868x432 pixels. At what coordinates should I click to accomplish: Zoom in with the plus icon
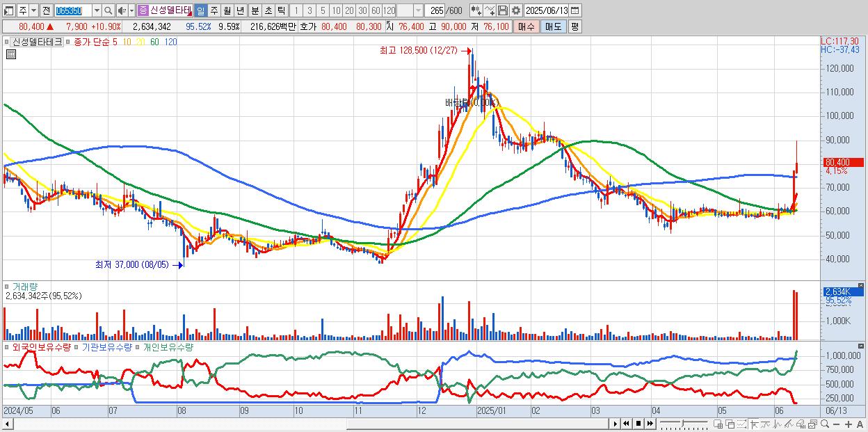[849, 424]
